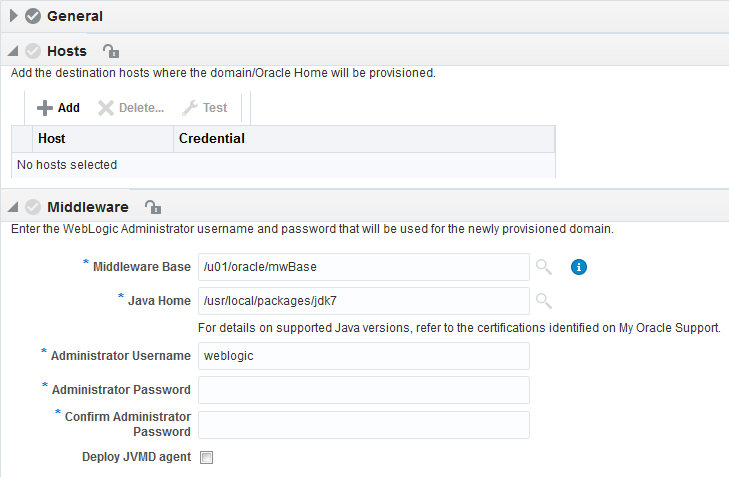Screen dimensions: 729x477
Task: Click the Confirm Administrator Password field
Action: click(364, 425)
